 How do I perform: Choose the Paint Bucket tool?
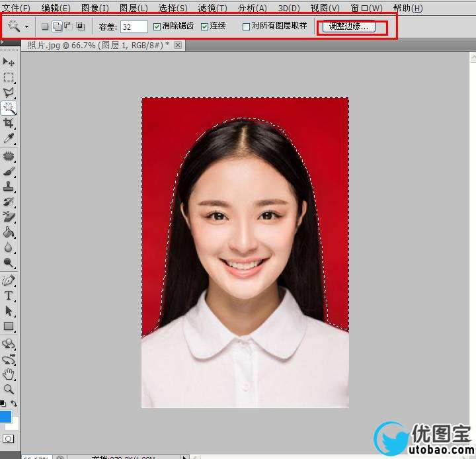click(x=9, y=232)
